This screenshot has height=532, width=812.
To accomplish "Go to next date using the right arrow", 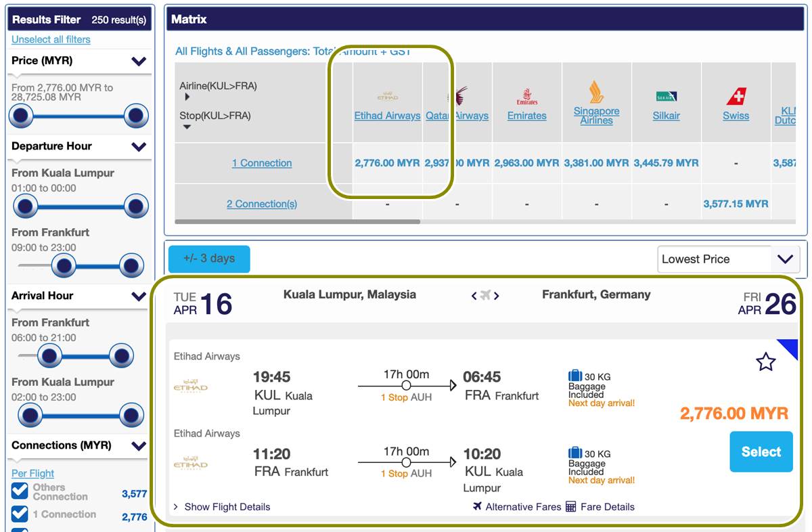I will click(497, 296).
